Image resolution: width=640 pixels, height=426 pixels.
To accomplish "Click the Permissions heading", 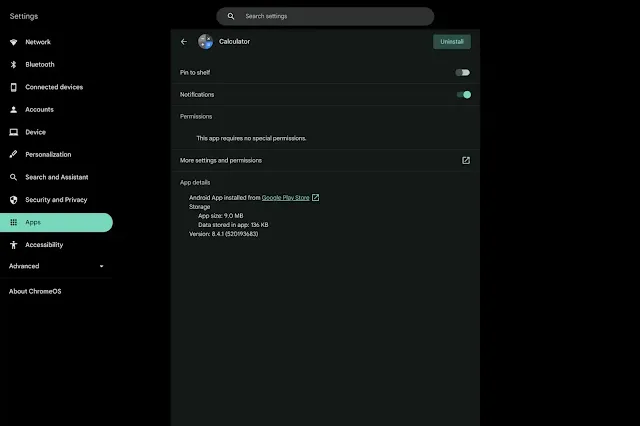I will (196, 117).
